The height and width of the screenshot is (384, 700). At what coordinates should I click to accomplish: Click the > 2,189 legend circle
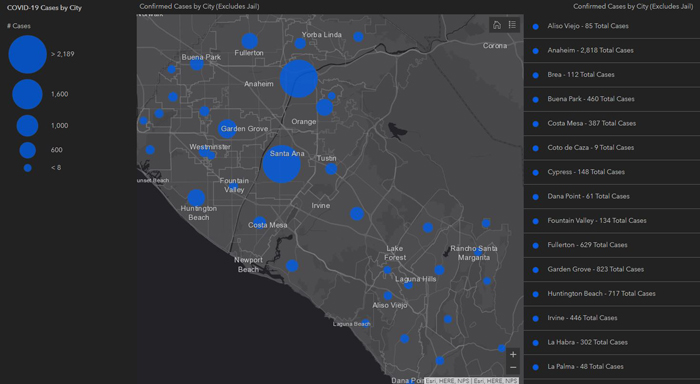[27, 54]
